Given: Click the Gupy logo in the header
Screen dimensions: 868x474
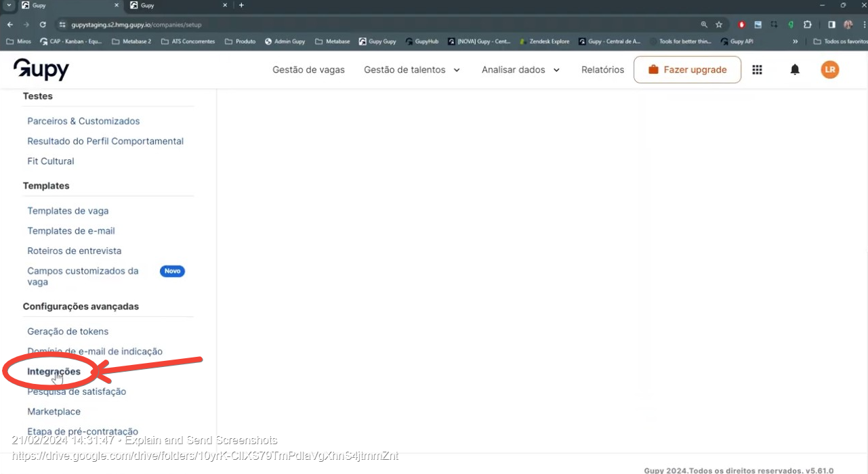Looking at the screenshot, I should 41,69.
